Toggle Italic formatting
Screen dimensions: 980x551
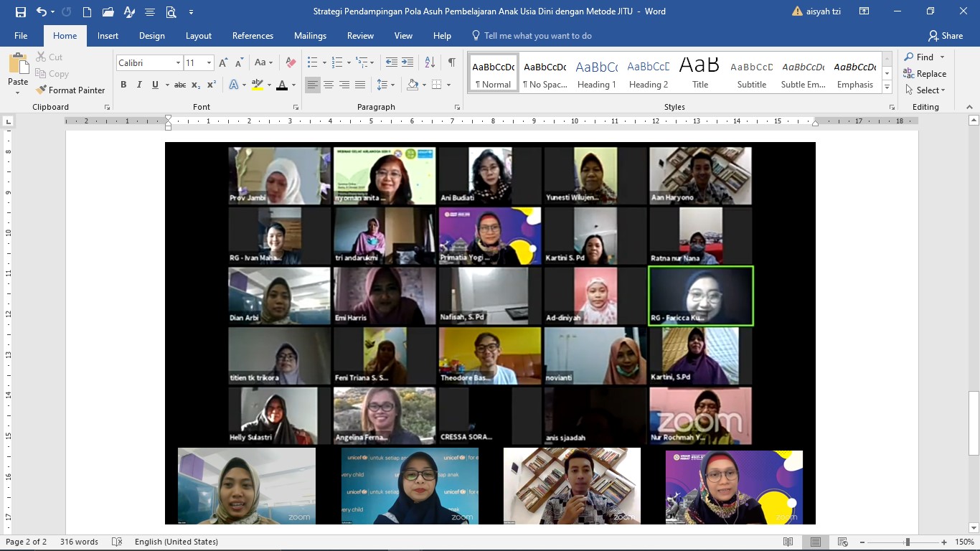click(139, 85)
